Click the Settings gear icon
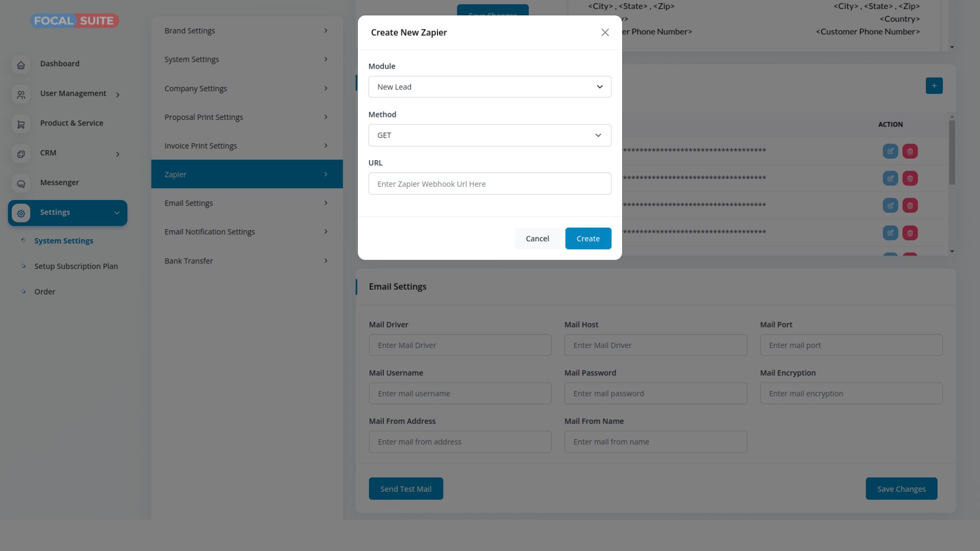This screenshot has height=551, width=980. click(x=21, y=213)
